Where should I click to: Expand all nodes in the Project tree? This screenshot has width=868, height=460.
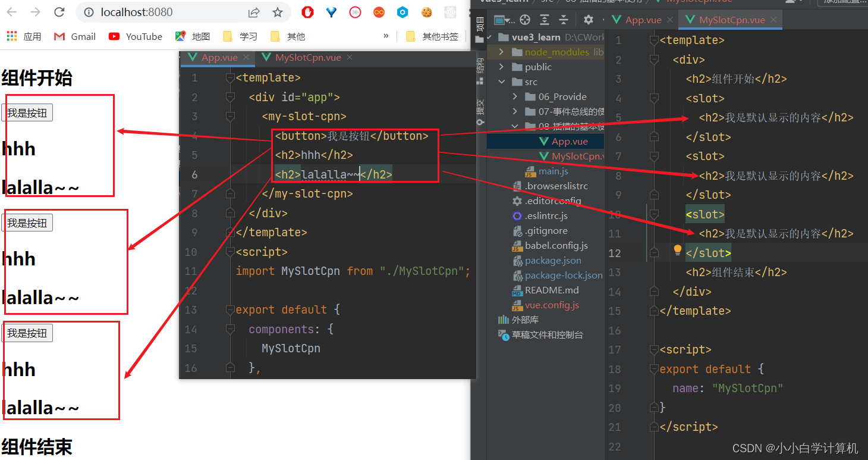tap(544, 20)
